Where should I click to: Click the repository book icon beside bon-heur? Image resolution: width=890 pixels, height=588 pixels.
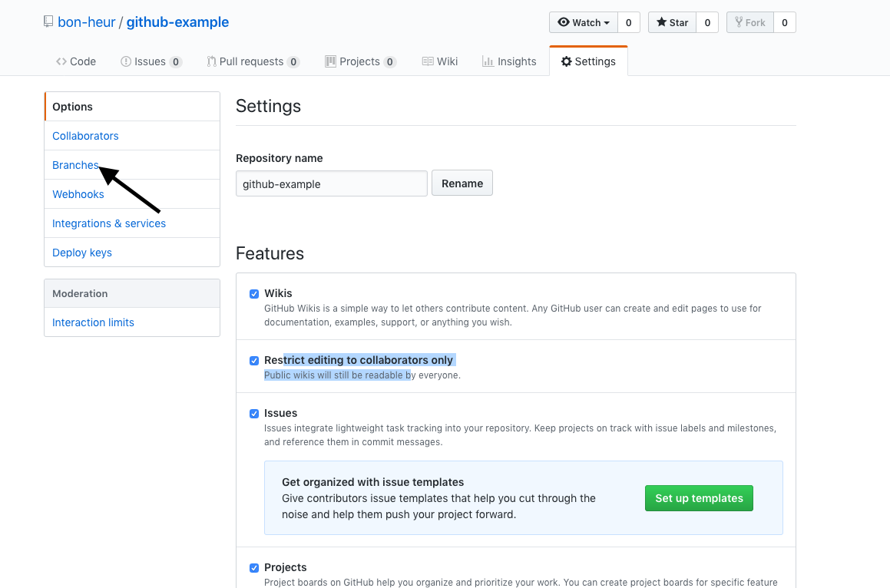[x=48, y=21]
